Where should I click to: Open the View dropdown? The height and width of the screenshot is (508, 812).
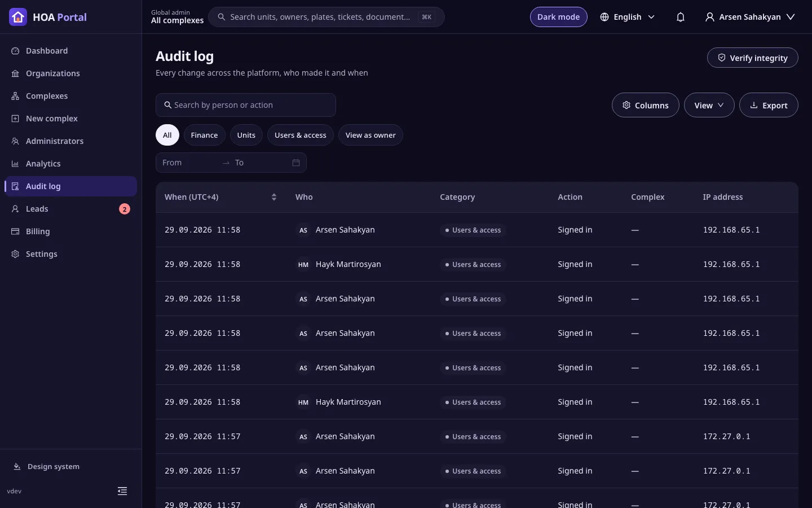pos(709,105)
